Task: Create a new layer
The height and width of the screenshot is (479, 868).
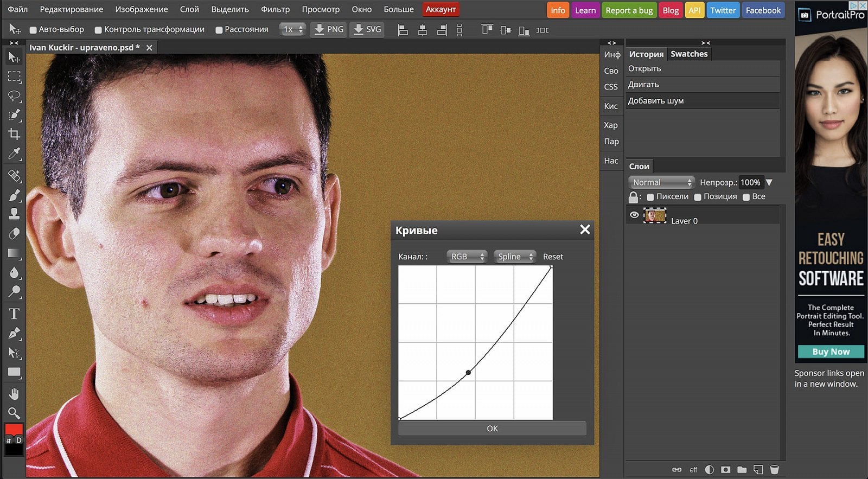Action: tap(758, 469)
